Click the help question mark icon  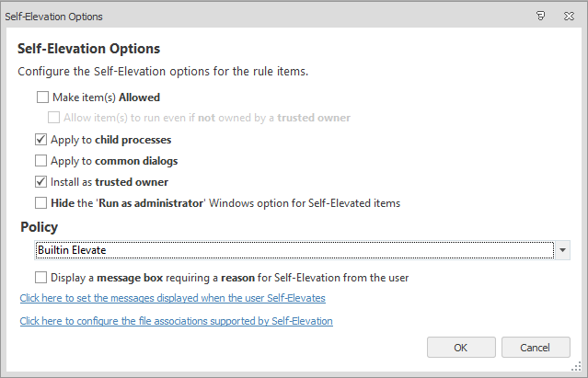pyautogui.click(x=540, y=16)
